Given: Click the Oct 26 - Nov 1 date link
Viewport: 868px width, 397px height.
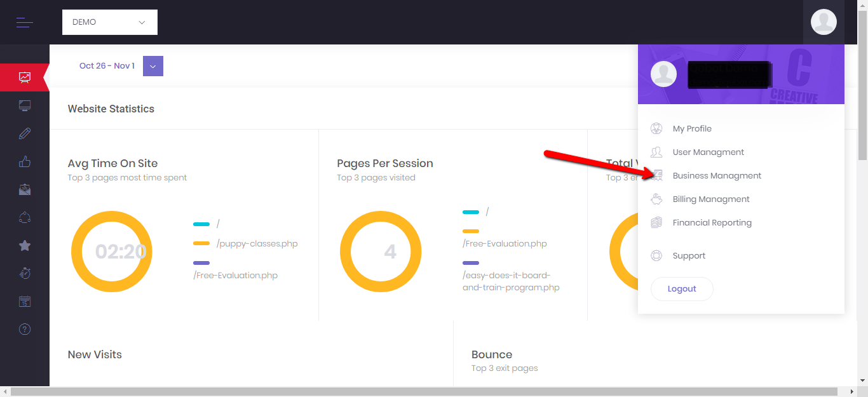Looking at the screenshot, I should 107,66.
